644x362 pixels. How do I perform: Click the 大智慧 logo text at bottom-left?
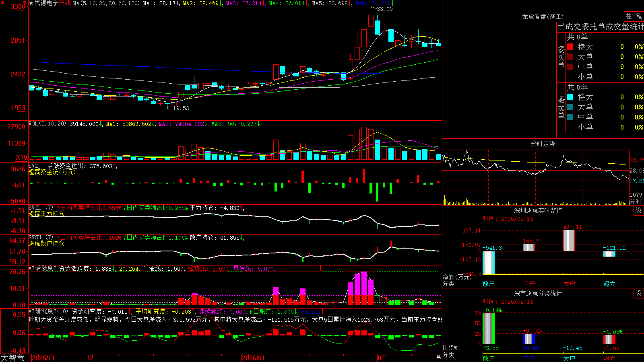(x=12, y=358)
